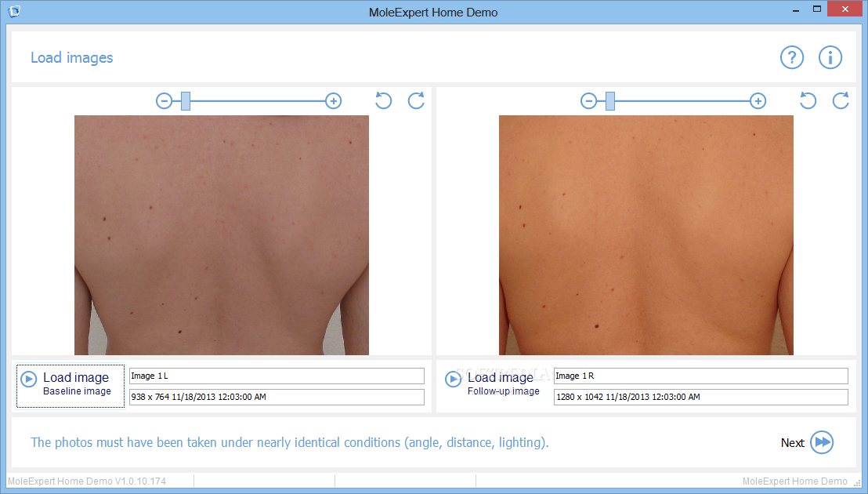Close the MoleExpert window

pos(845,9)
